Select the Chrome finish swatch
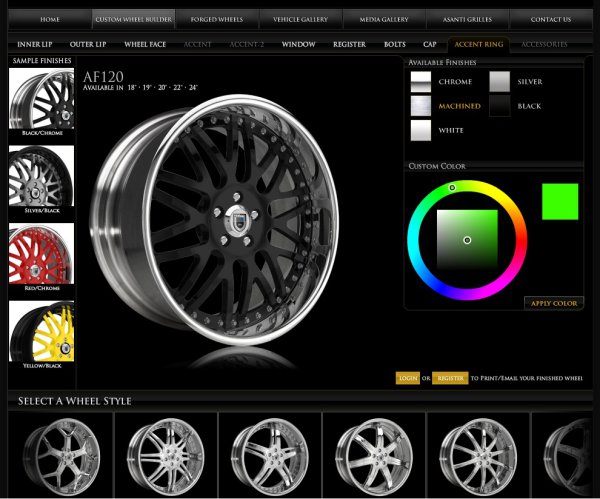 point(421,82)
